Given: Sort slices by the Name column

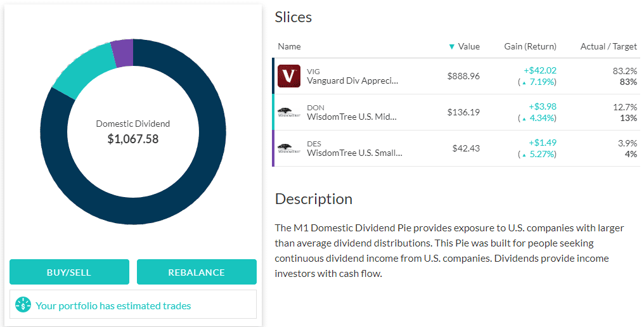Looking at the screenshot, I should pyautogui.click(x=289, y=46).
